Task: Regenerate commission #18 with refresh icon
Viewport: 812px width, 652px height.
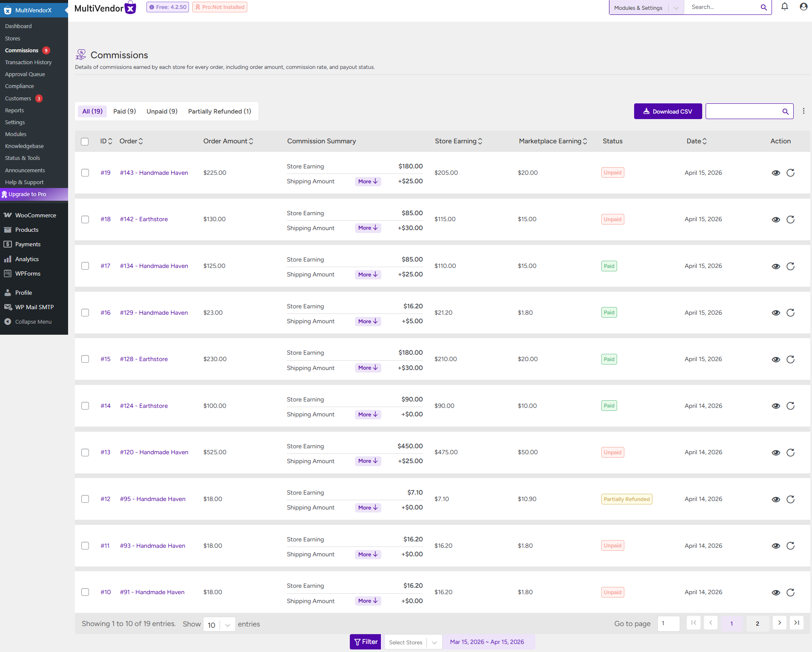Action: coord(790,219)
